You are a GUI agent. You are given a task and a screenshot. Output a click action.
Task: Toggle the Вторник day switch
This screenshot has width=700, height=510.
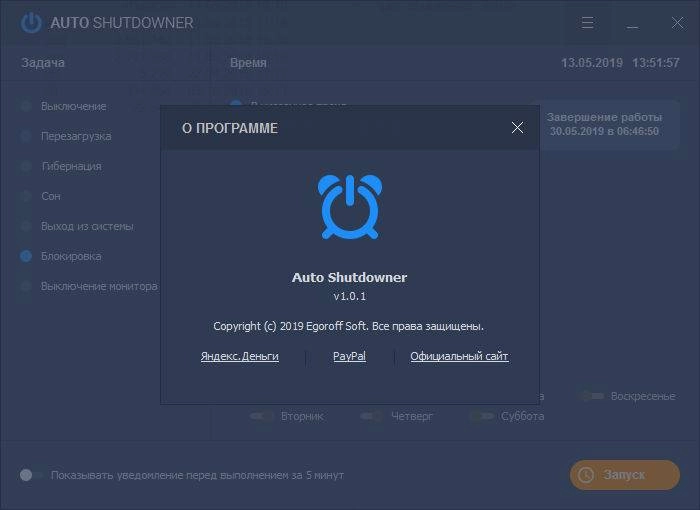click(262, 416)
